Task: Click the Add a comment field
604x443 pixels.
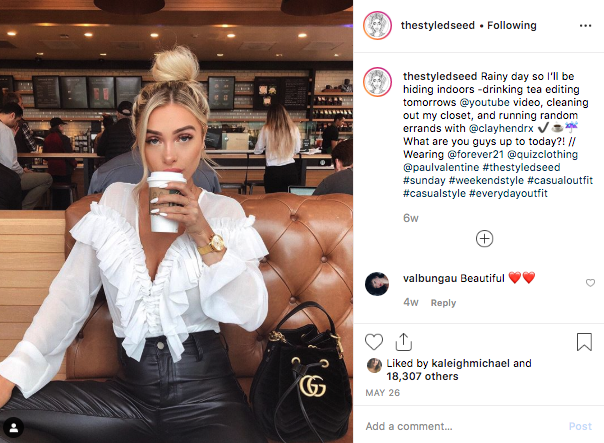Action: 462,426
